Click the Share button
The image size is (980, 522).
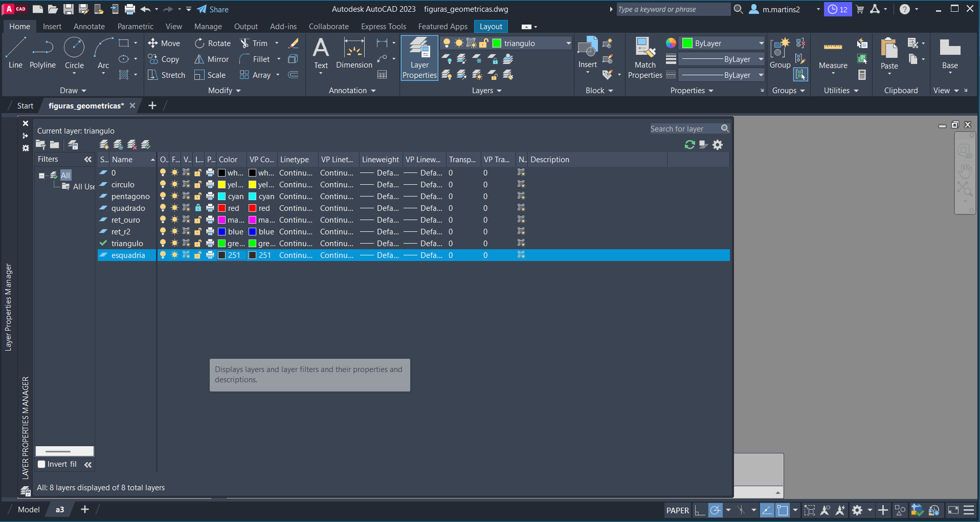point(213,9)
